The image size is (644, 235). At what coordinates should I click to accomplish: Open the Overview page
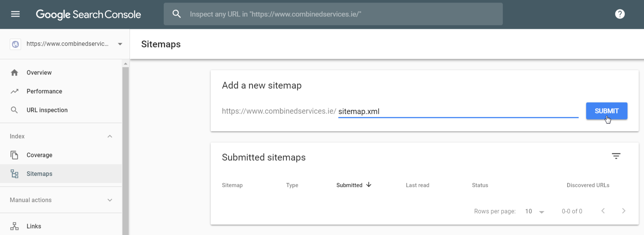61,73
